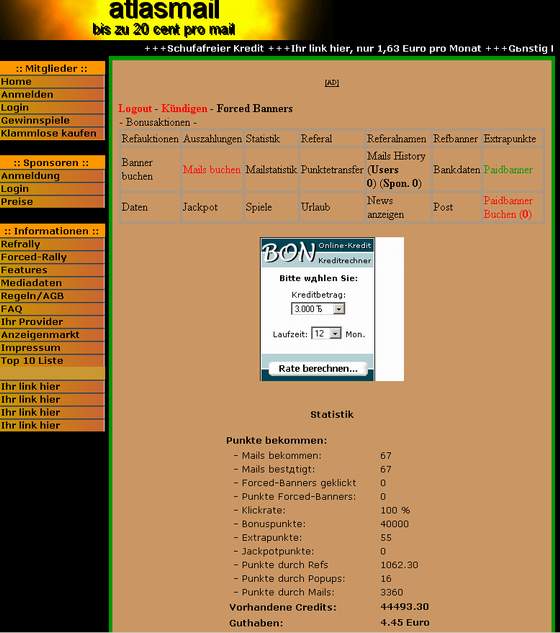This screenshot has height=633, width=560.
Task: Click Paidbanner Buchen (0) link
Action: tap(508, 208)
